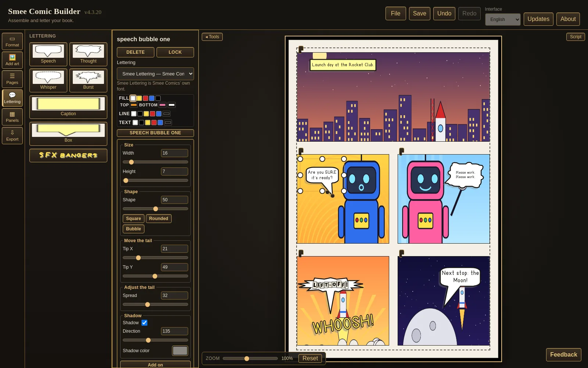Open the About page
This screenshot has height=368, width=588.
568,19
